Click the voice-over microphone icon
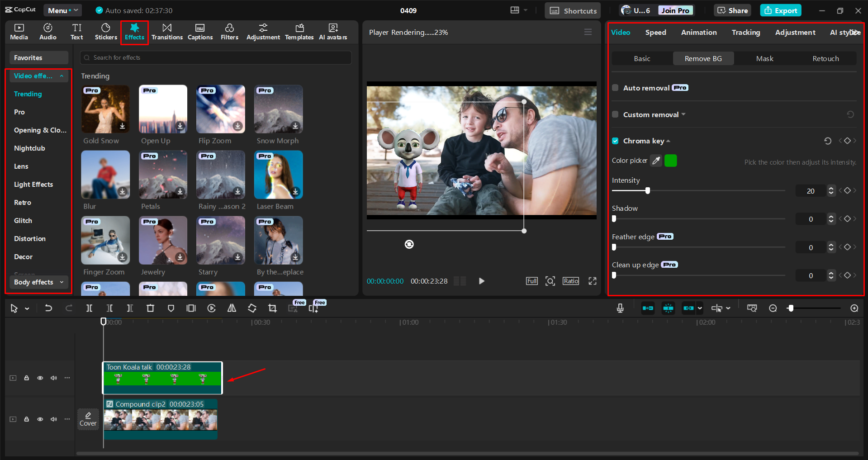This screenshot has height=460, width=868. click(619, 308)
